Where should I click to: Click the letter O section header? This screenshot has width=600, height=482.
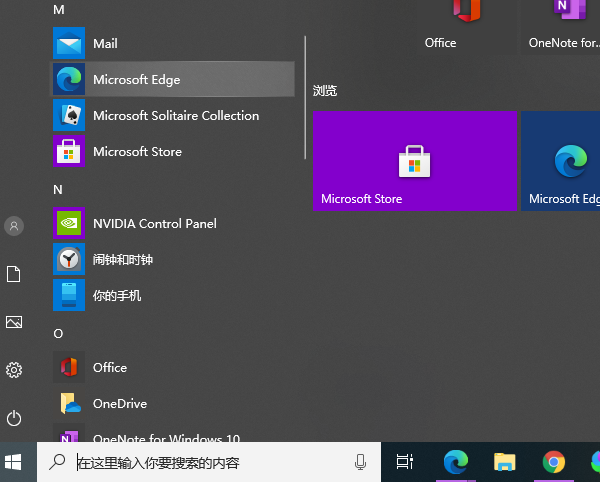click(58, 333)
